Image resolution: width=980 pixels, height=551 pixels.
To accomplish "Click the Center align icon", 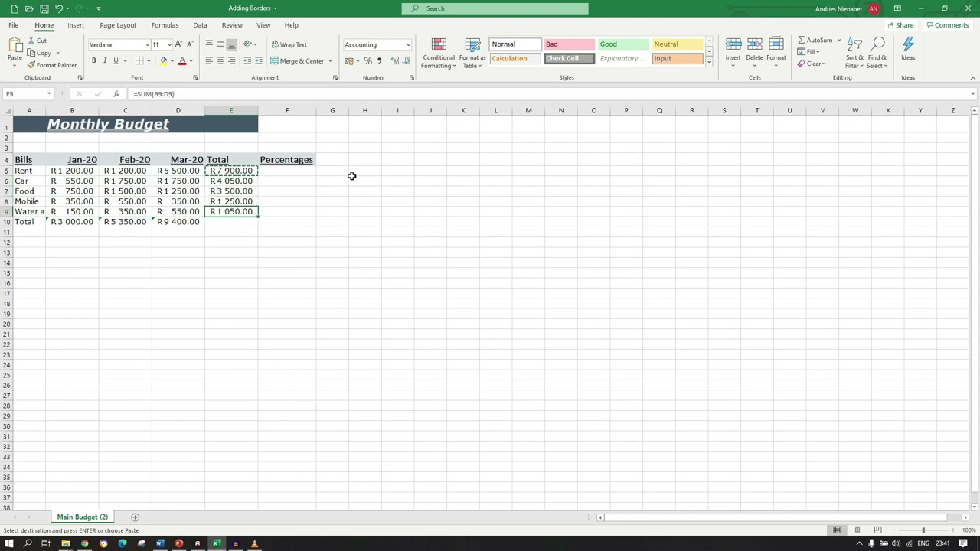I will tap(220, 61).
